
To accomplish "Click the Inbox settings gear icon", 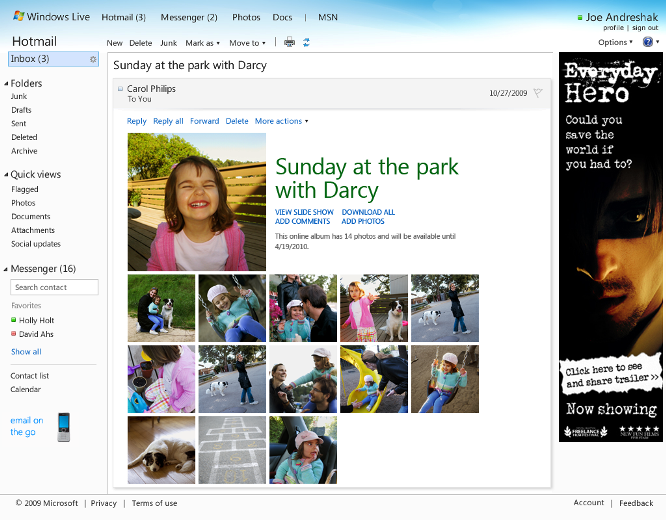I will (x=93, y=60).
